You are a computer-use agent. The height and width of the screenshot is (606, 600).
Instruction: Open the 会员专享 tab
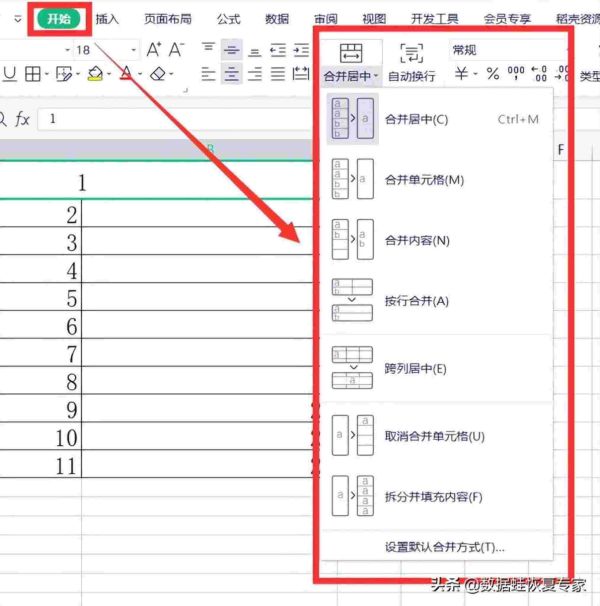(507, 19)
